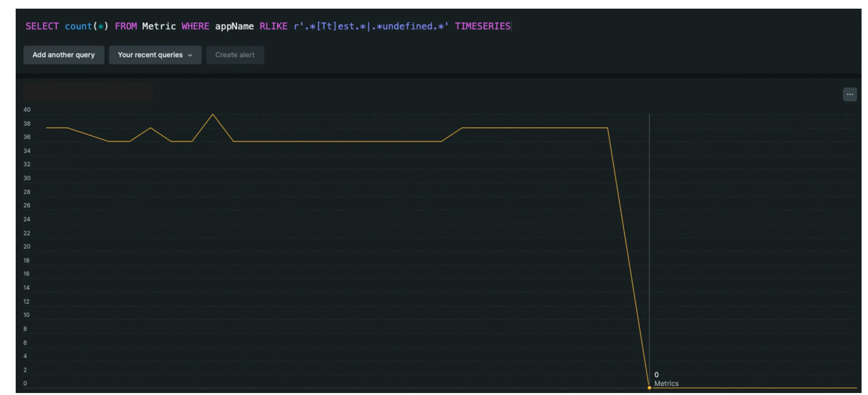Click the 20 label on the y-axis

pos(27,247)
